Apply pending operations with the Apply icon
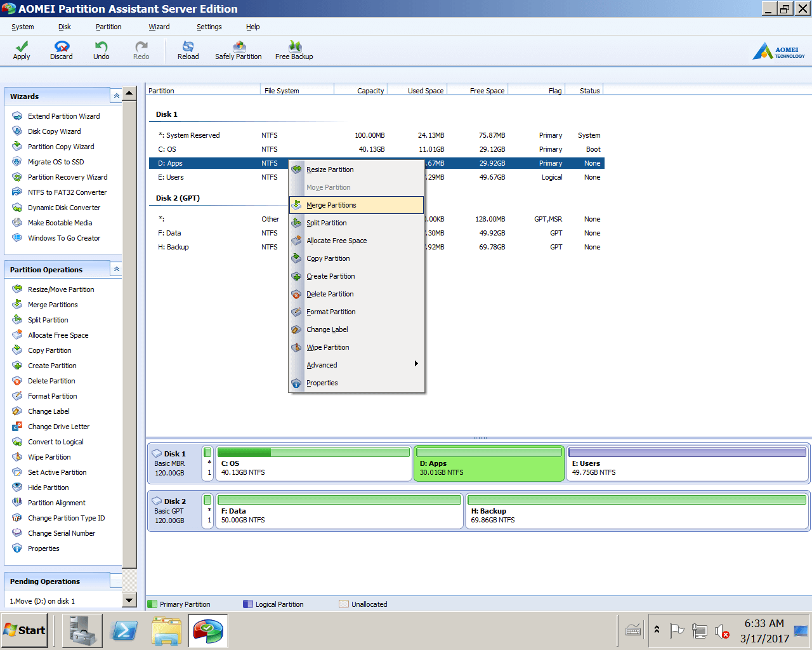The height and width of the screenshot is (650, 812). click(x=22, y=50)
